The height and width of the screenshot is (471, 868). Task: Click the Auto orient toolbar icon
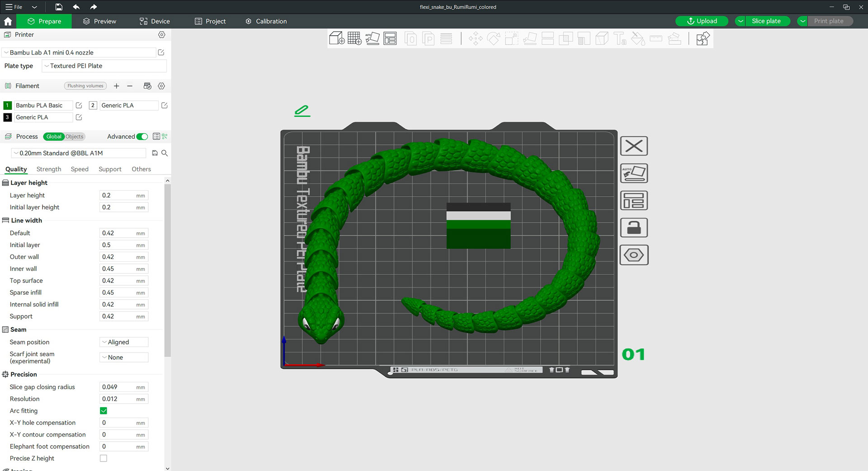[373, 38]
